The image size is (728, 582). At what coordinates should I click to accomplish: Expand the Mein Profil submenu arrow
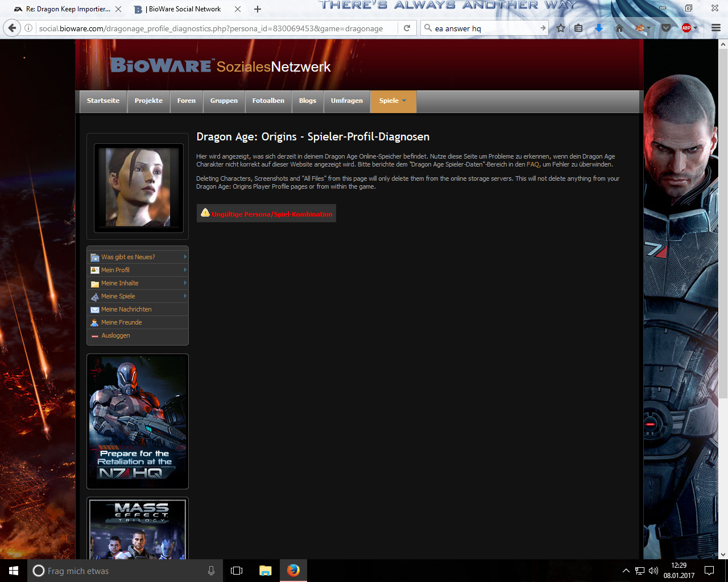coord(185,270)
